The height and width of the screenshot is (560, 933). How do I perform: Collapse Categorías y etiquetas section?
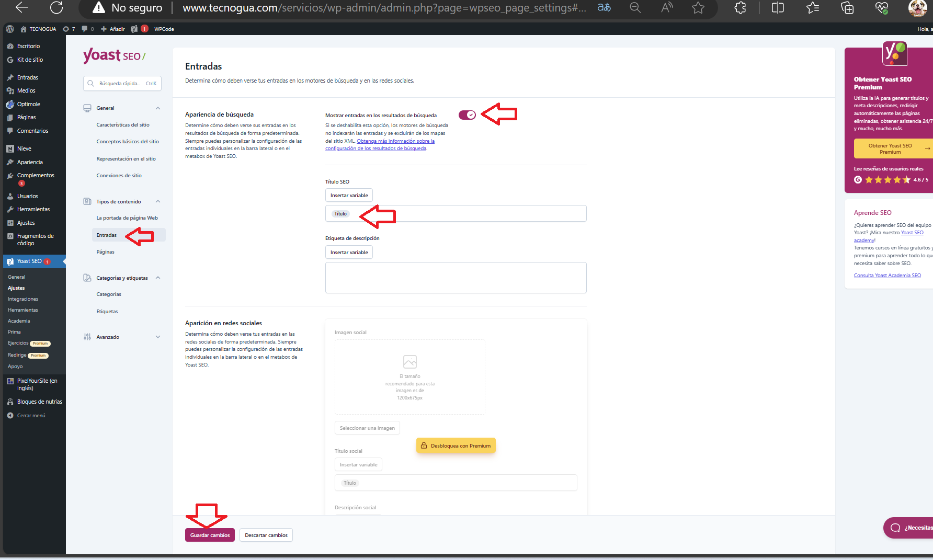pyautogui.click(x=158, y=278)
